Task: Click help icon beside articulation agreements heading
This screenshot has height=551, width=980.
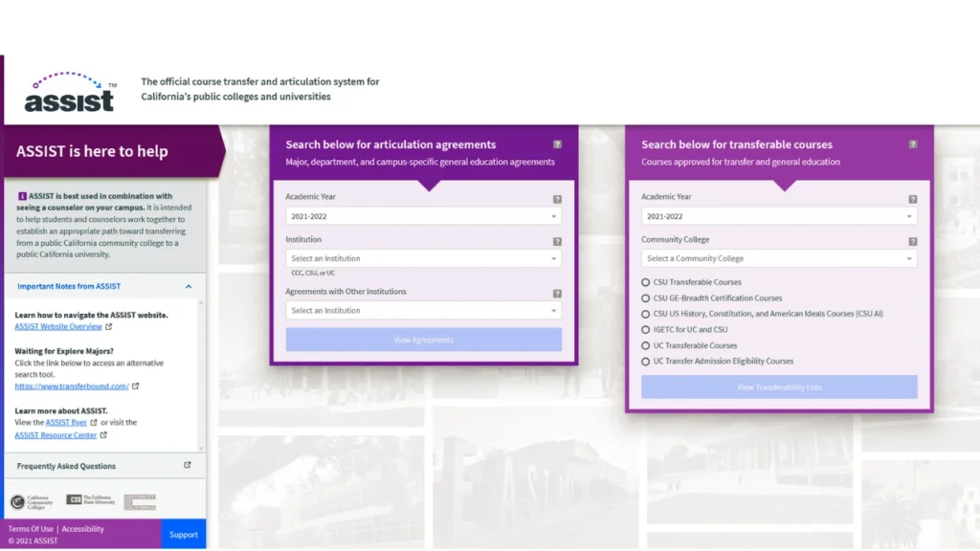Action: [557, 144]
